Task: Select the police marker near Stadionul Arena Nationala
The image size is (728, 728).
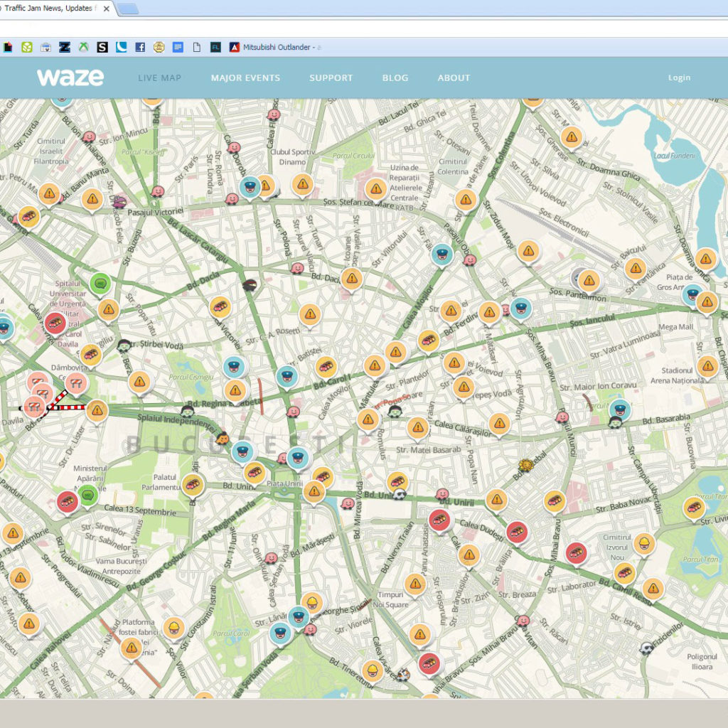Action: 620,409
